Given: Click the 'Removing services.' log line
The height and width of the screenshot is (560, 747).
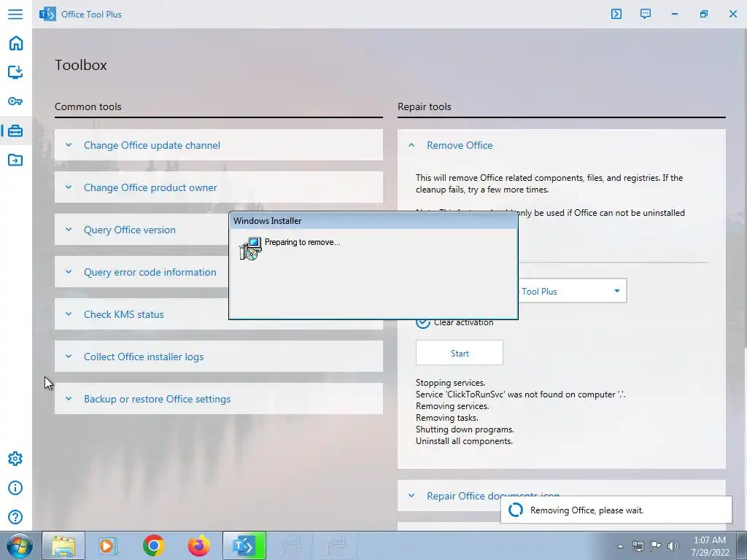Looking at the screenshot, I should coord(452,406).
